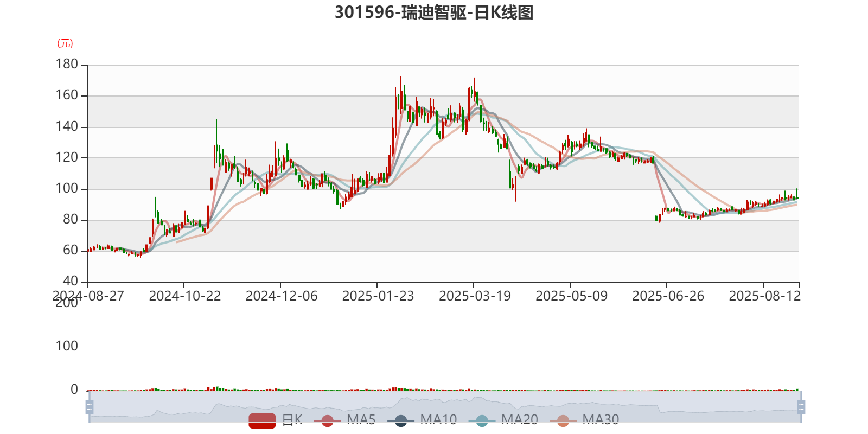Screen dimensions: 868x434
Task: Grab the left data zoom slider handle
Action: 90,406
